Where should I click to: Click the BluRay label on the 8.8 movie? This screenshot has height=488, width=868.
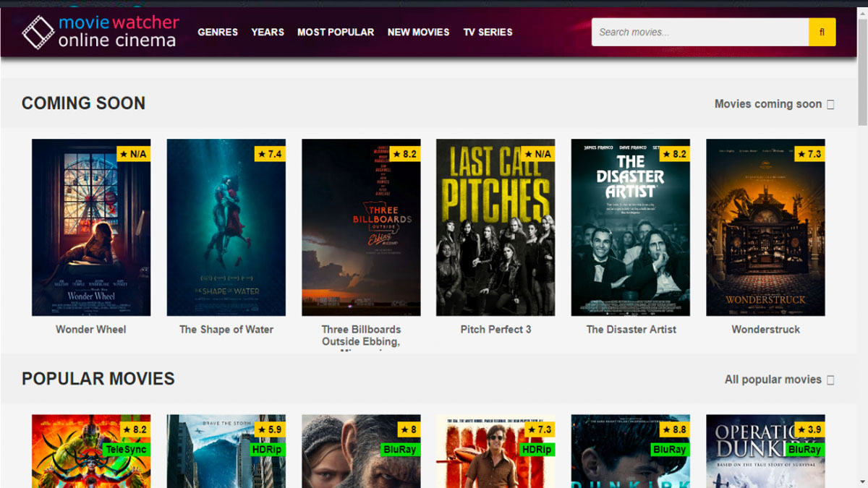click(x=670, y=449)
